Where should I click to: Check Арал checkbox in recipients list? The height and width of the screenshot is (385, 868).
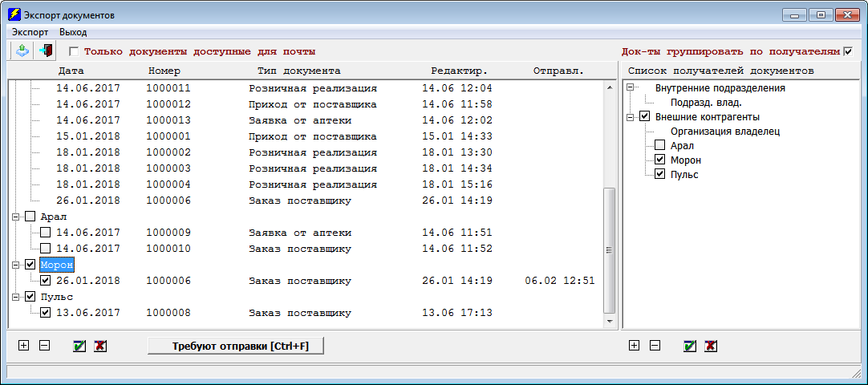point(660,145)
